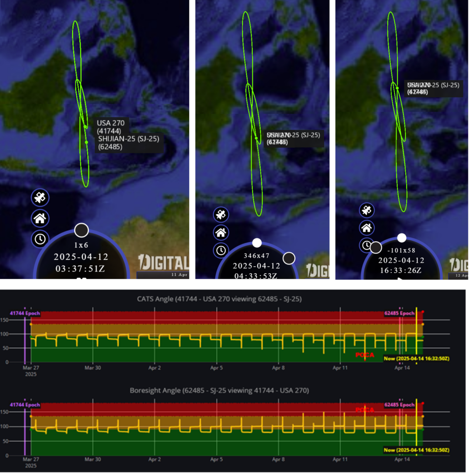This screenshot has height=476, width=469.
Task: Select the SHIJIAN-25 (SJ-25) (62485) label in left map
Action: pos(129,142)
